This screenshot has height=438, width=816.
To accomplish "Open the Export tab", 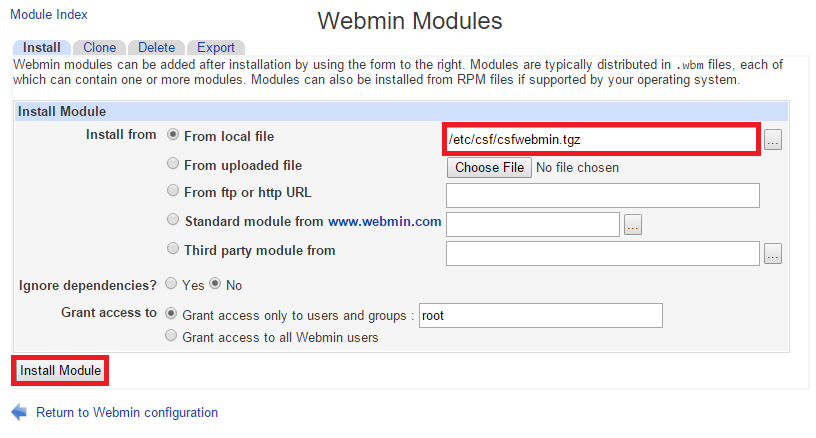I will click(x=215, y=47).
